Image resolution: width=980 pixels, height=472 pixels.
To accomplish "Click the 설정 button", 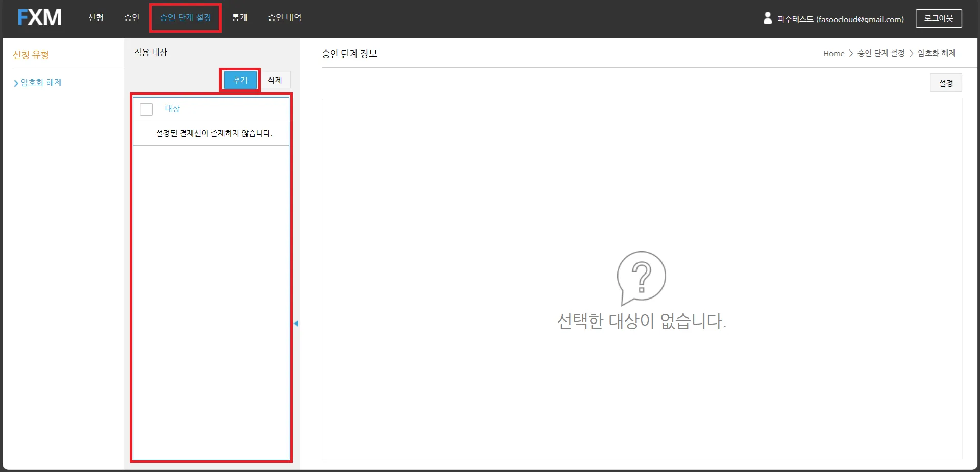I will point(946,83).
